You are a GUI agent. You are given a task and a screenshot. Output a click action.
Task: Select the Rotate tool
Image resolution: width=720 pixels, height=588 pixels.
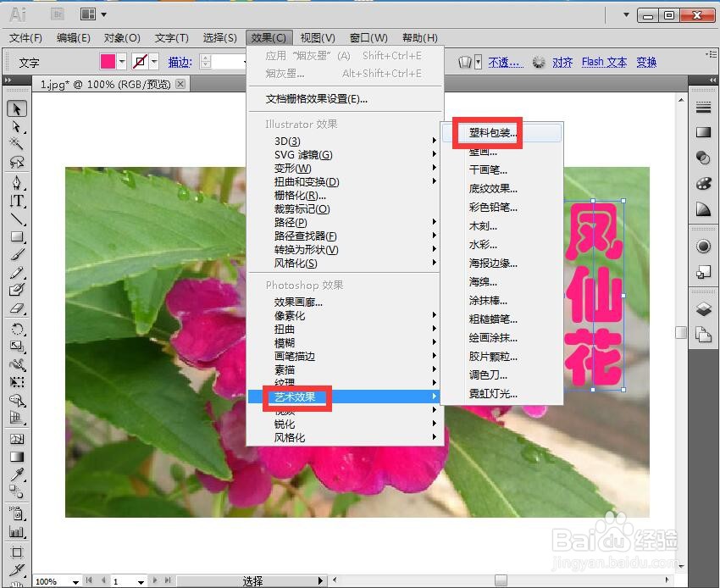pos(17,329)
